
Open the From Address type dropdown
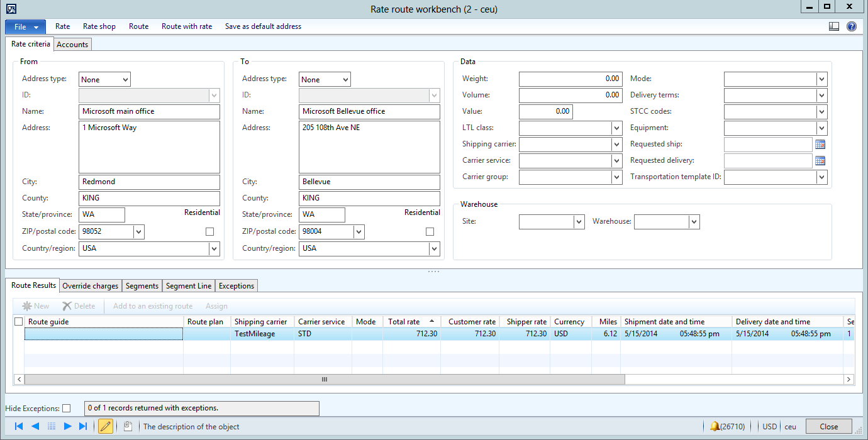125,79
